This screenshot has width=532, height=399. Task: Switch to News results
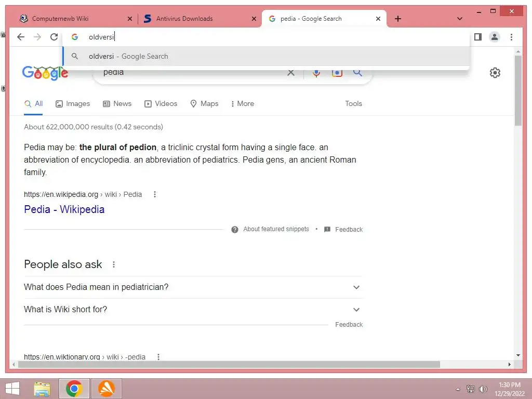coord(117,104)
